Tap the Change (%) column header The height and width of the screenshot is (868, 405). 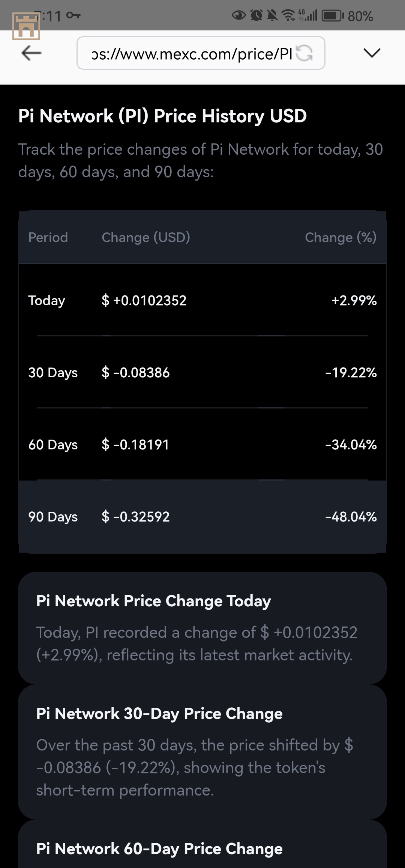coord(340,237)
